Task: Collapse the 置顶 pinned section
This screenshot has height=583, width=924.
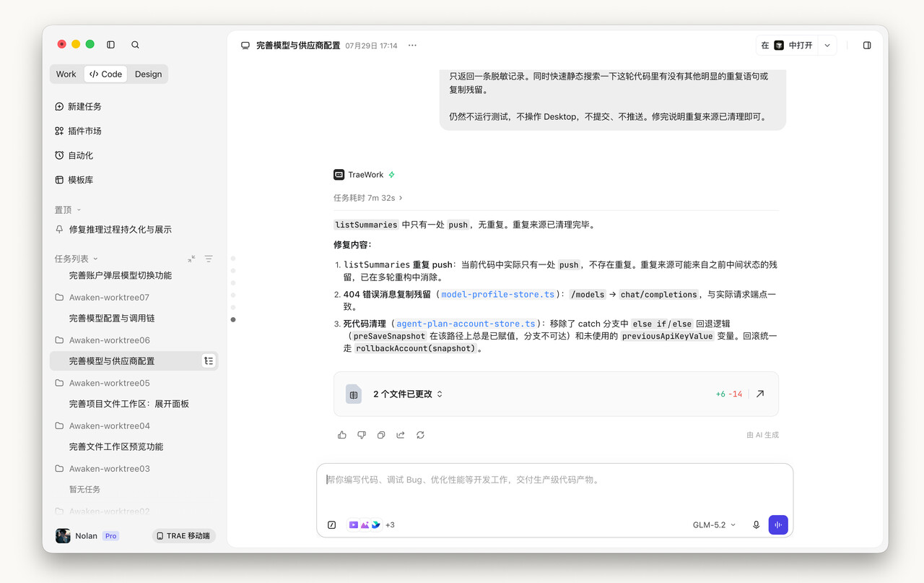Action: 79,210
